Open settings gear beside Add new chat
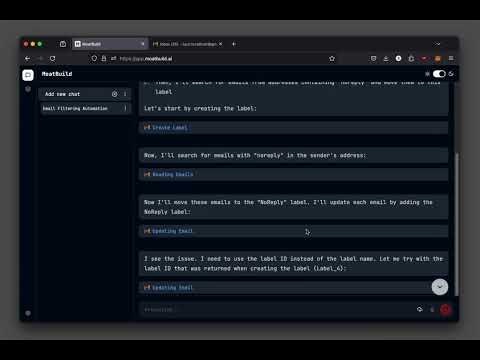480x360 pixels. pos(115,94)
